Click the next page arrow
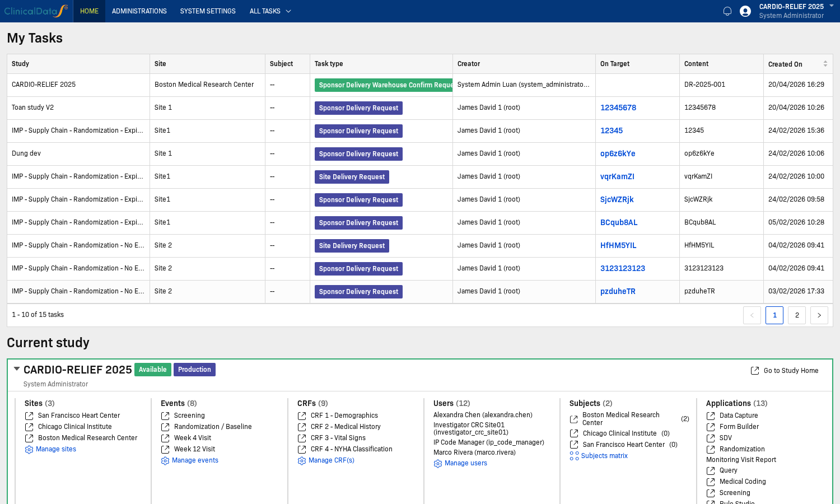 [x=819, y=315]
